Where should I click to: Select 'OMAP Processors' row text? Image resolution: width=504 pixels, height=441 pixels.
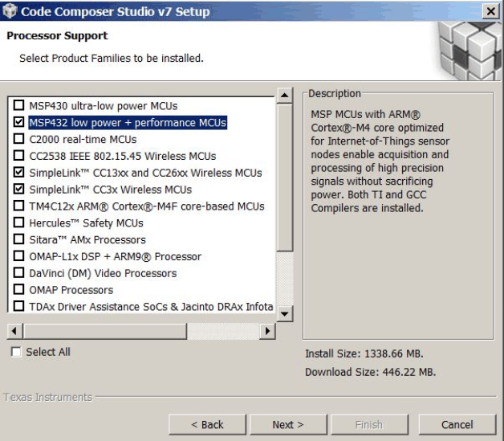click(x=71, y=290)
